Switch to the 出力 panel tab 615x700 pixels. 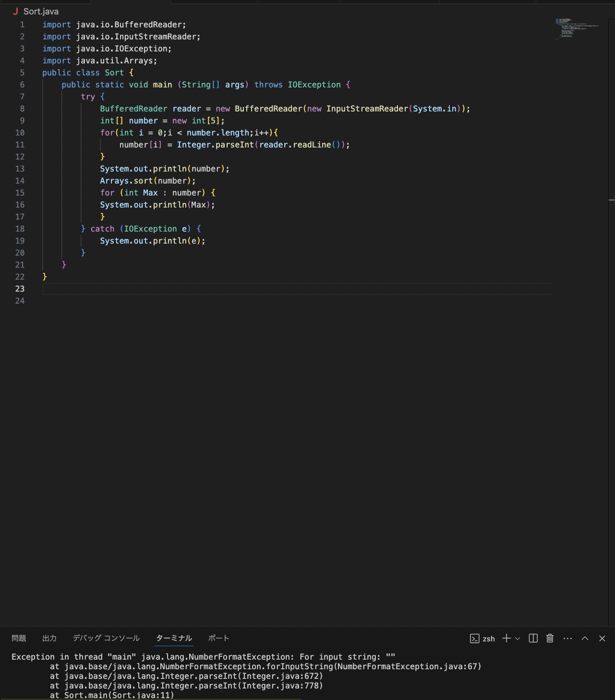[x=49, y=638]
